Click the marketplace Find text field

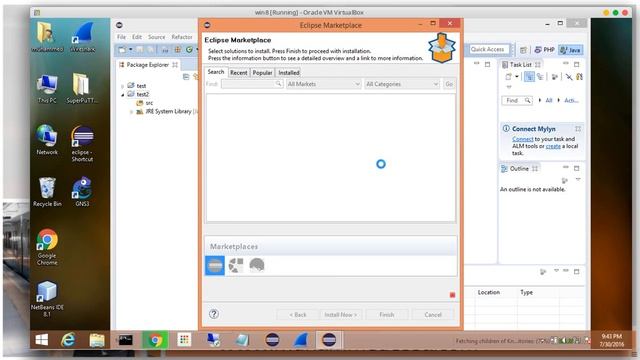[252, 84]
